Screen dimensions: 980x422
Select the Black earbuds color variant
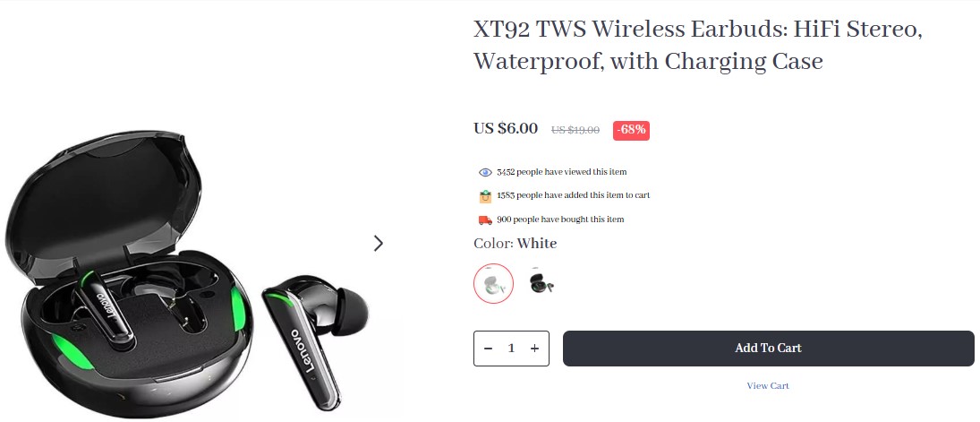[541, 284]
